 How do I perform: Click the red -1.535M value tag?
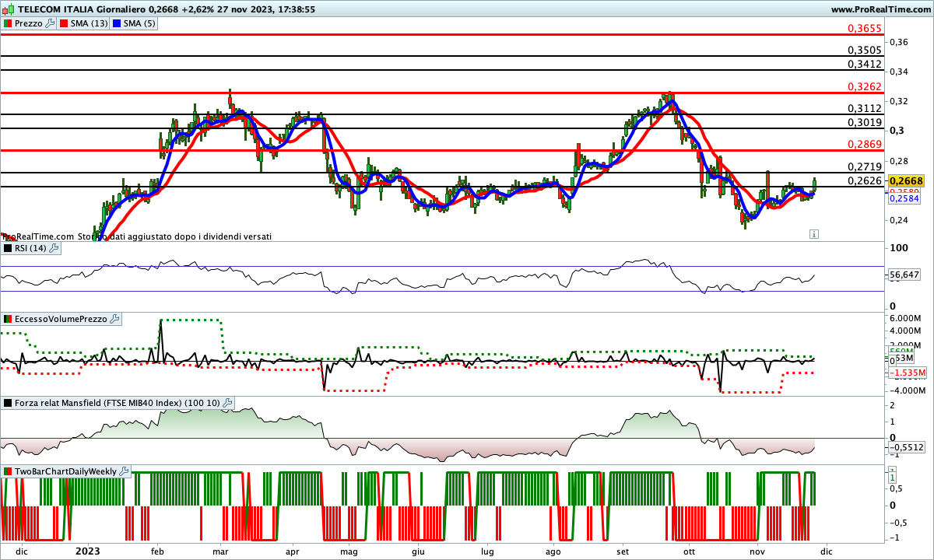[x=907, y=373]
